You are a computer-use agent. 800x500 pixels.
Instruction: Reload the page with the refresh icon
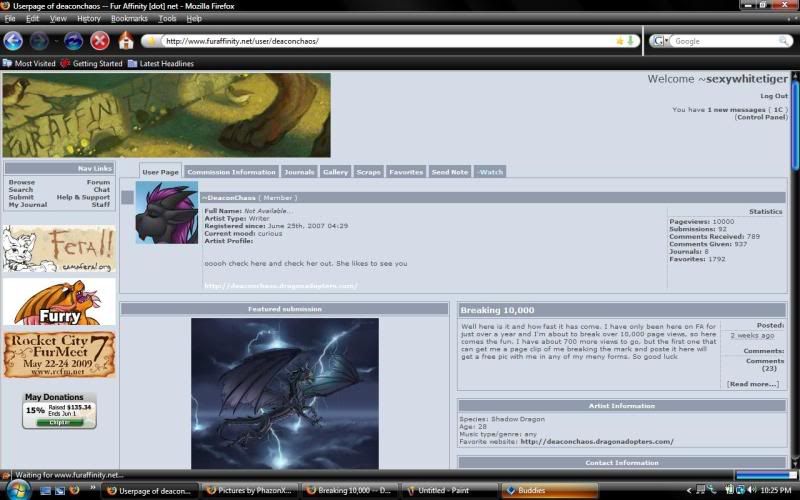[x=73, y=41]
